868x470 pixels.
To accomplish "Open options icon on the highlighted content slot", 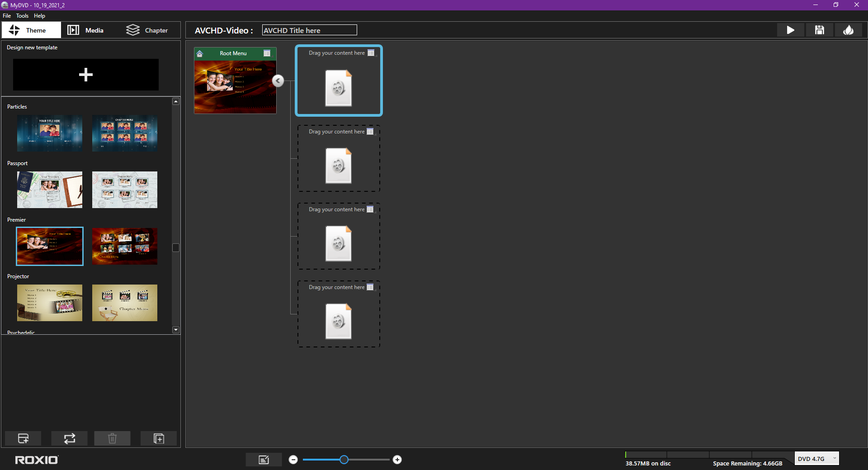I will [371, 53].
